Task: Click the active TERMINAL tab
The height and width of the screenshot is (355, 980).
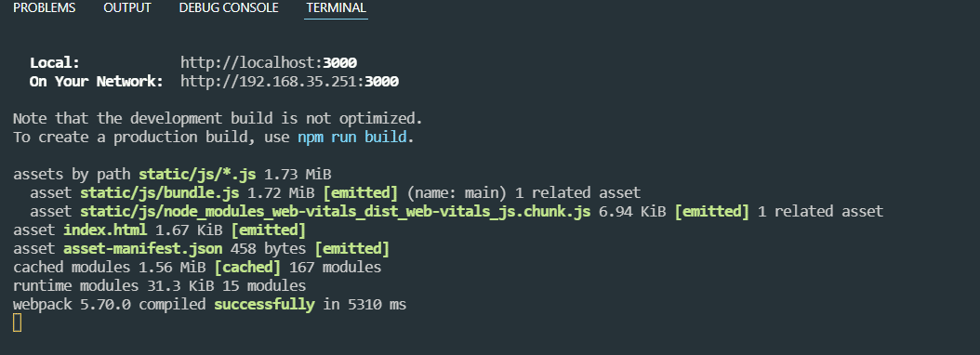Action: coord(337,8)
